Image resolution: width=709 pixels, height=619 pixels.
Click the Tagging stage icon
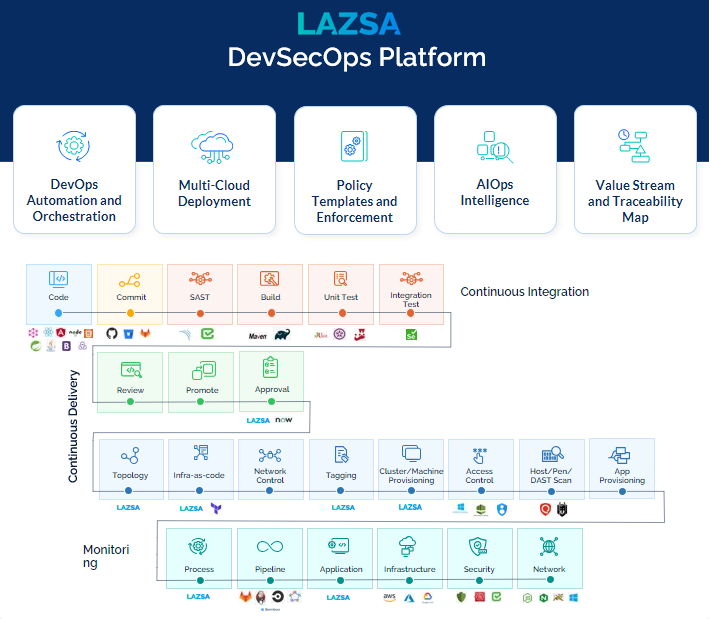(341, 454)
